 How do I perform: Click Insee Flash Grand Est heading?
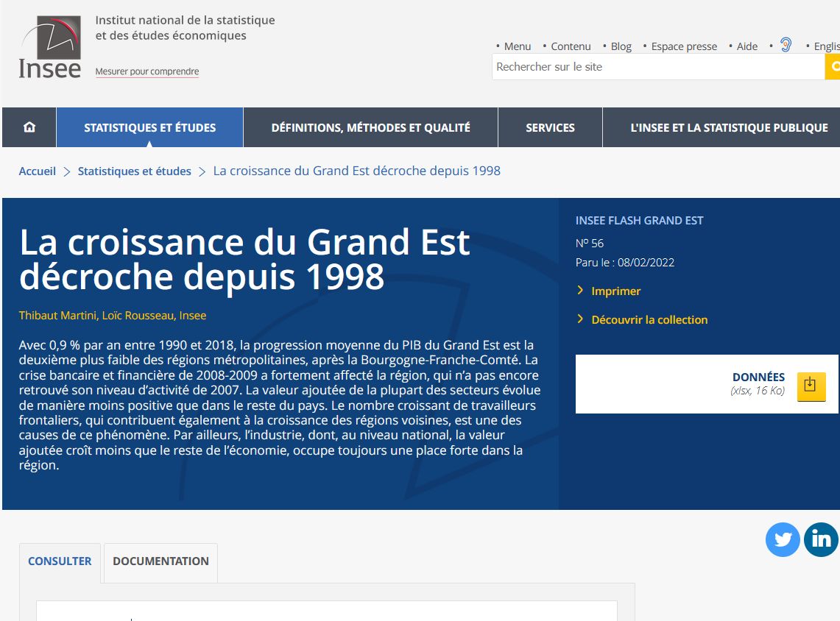(639, 221)
